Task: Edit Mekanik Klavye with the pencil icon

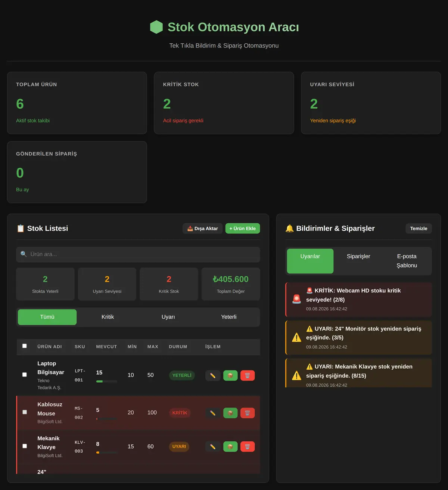Action: [x=213, y=446]
